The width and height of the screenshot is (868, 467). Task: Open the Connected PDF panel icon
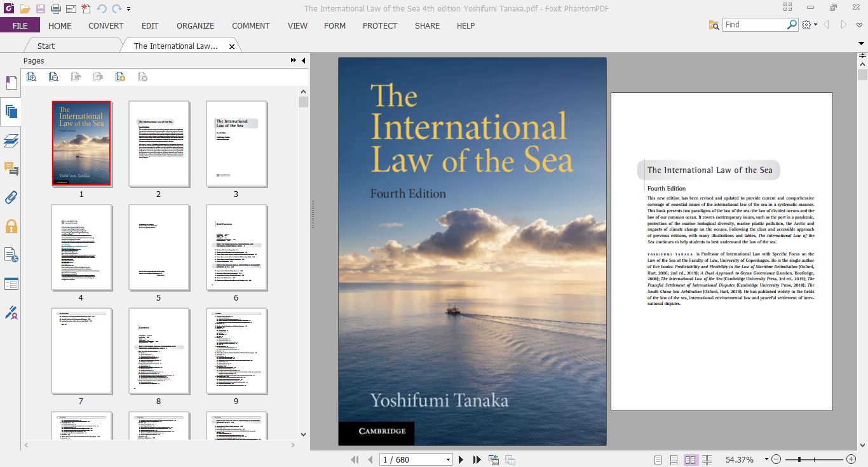11,255
